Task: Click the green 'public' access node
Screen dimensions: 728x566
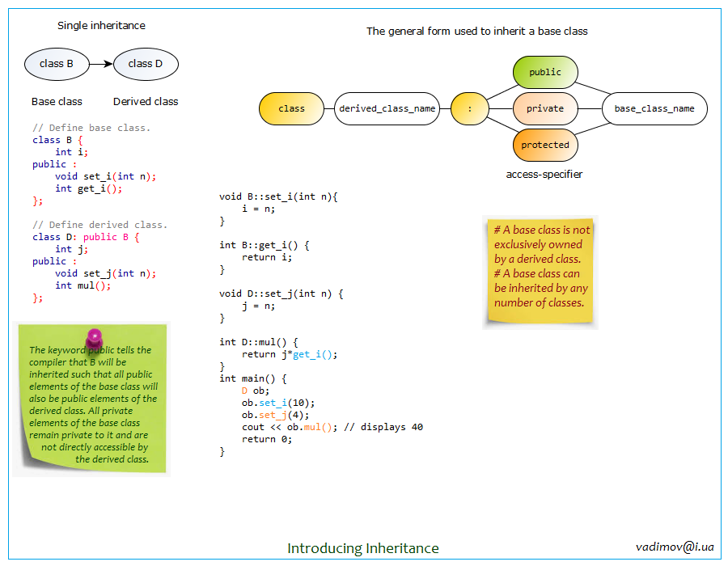Action: click(545, 73)
